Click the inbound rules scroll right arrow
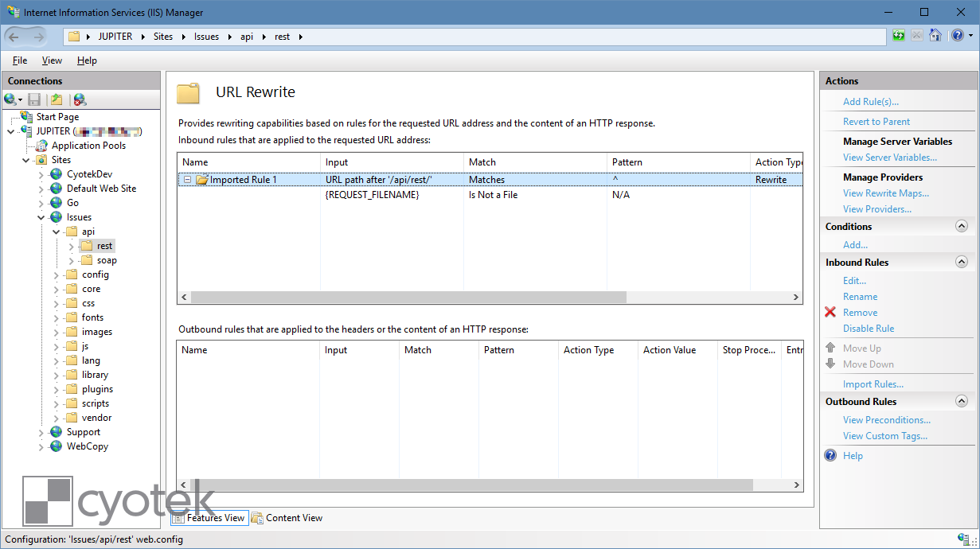 tap(797, 297)
